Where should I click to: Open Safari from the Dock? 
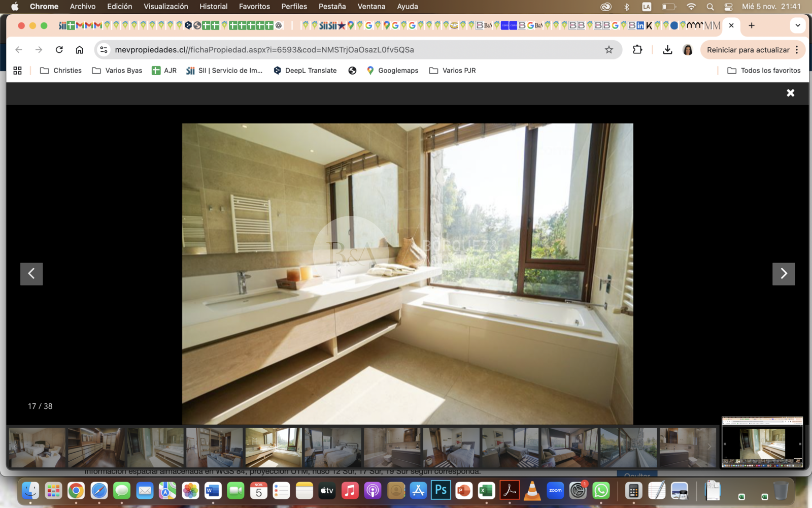point(99,491)
